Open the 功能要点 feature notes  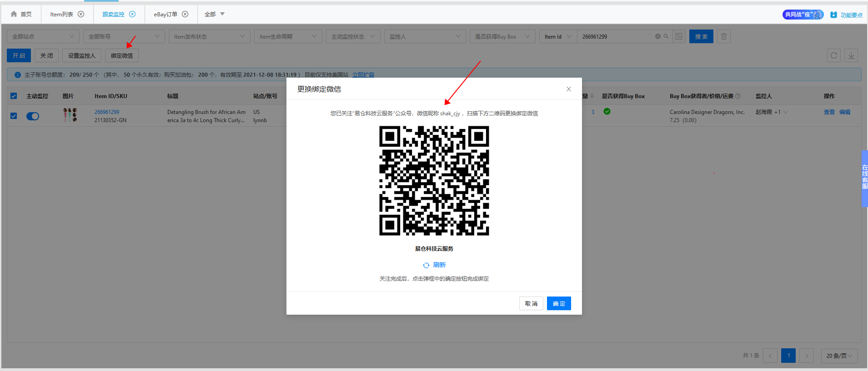tap(846, 15)
